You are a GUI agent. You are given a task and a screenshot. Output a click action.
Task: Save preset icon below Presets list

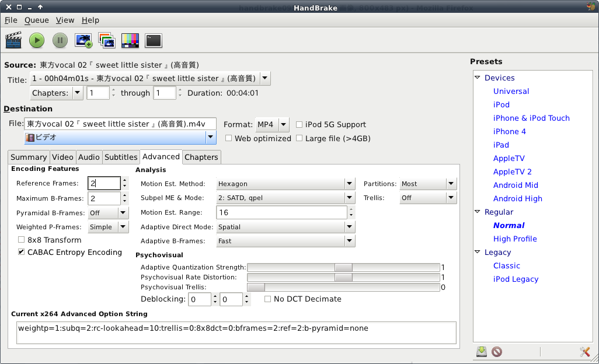[482, 351]
